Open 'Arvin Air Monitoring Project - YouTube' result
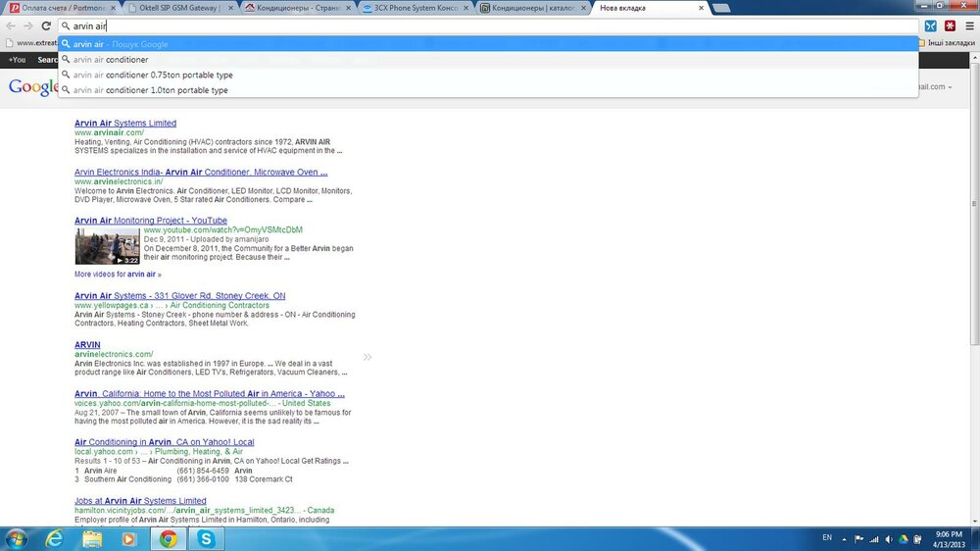980x551 pixels. 151,221
